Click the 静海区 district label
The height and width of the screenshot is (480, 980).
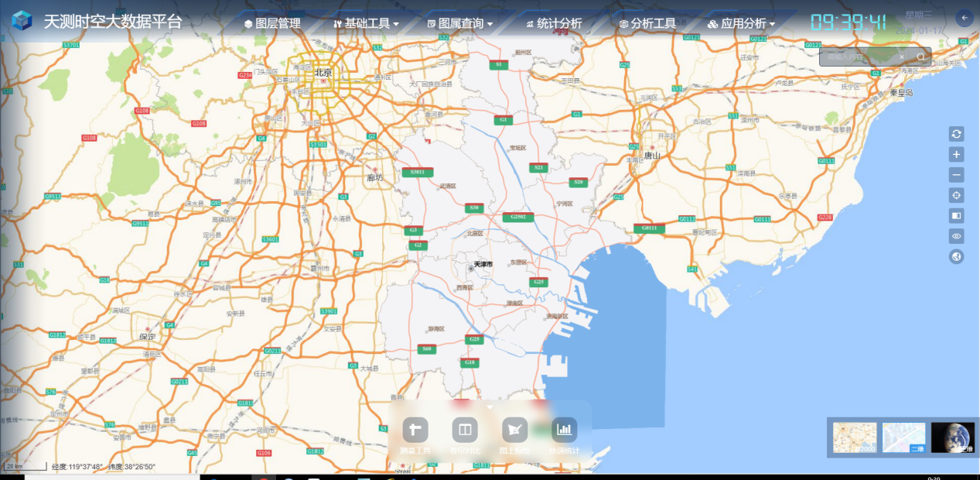tap(436, 329)
